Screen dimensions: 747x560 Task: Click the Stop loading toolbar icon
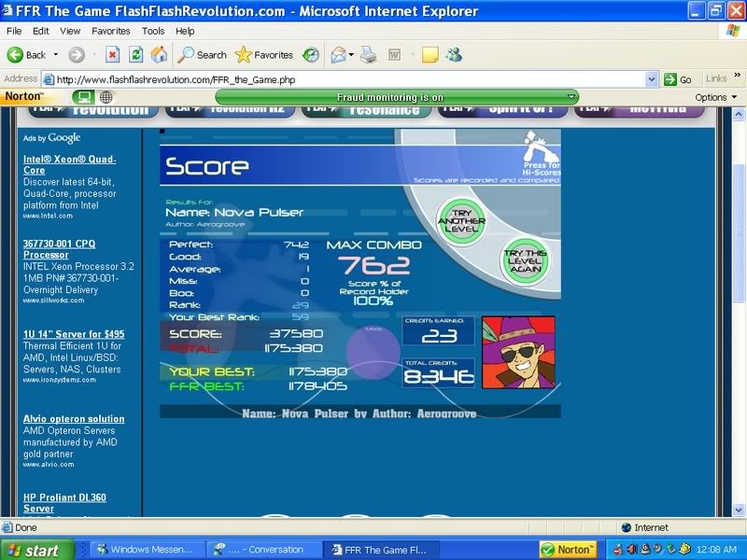pos(112,55)
